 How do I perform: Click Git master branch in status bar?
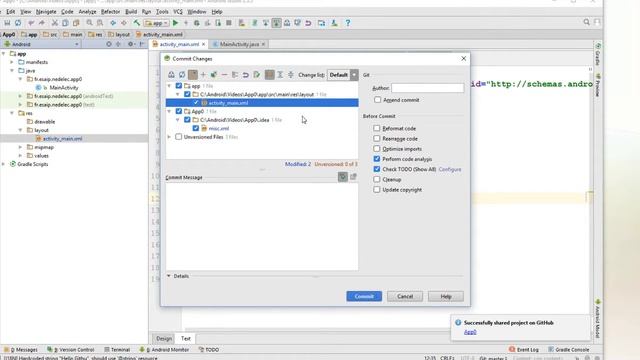pos(493,358)
